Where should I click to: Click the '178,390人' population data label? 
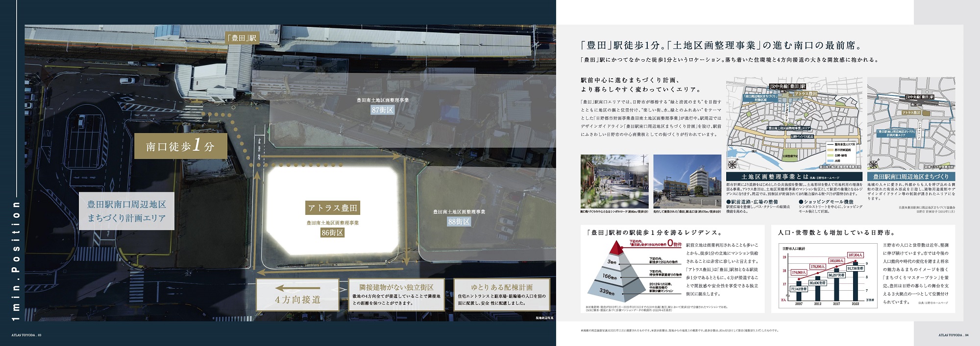(x=817, y=267)
